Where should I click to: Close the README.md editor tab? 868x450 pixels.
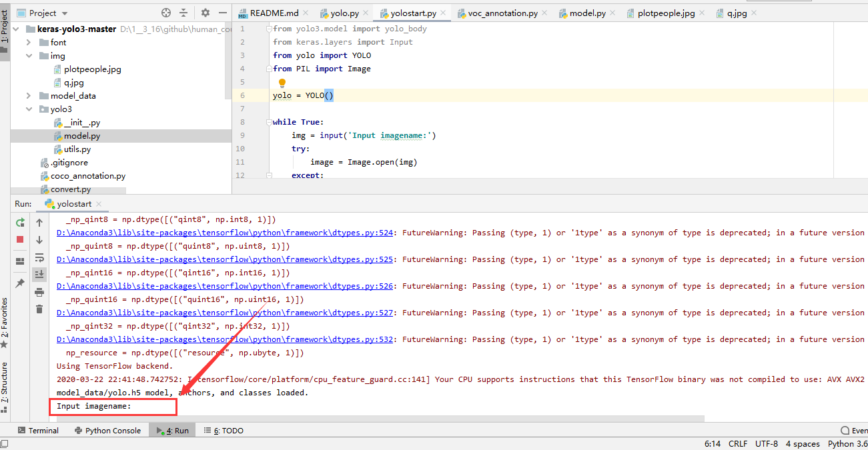point(306,13)
